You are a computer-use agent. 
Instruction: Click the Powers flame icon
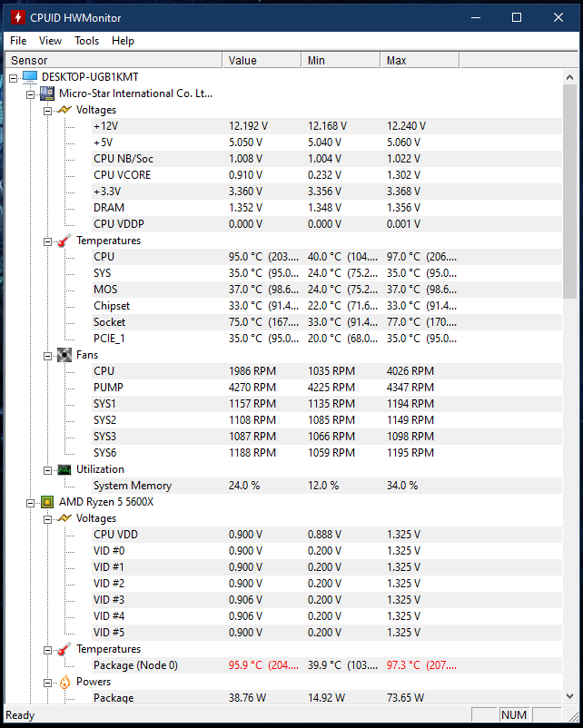tap(65, 682)
